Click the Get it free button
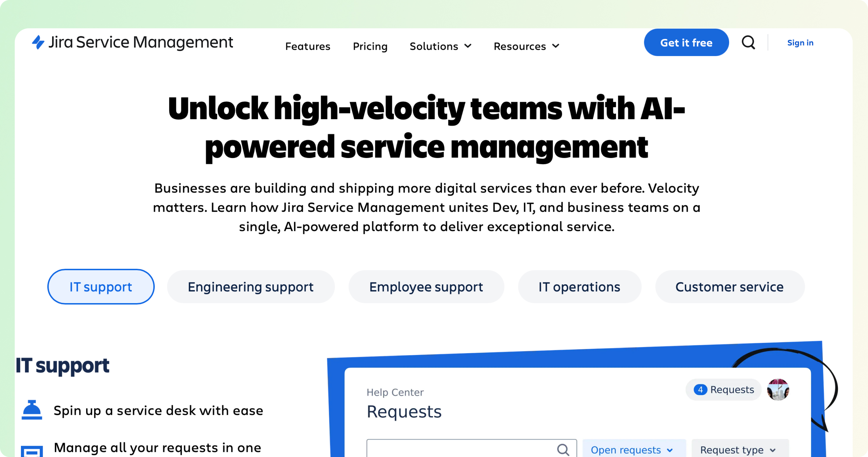868x457 pixels. (686, 43)
